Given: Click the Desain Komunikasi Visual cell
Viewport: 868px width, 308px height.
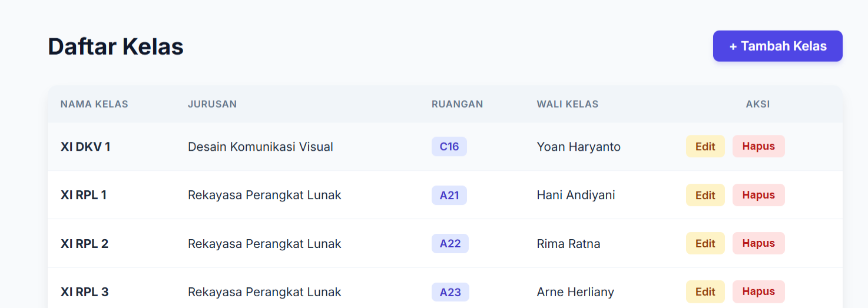Looking at the screenshot, I should pyautogui.click(x=260, y=147).
